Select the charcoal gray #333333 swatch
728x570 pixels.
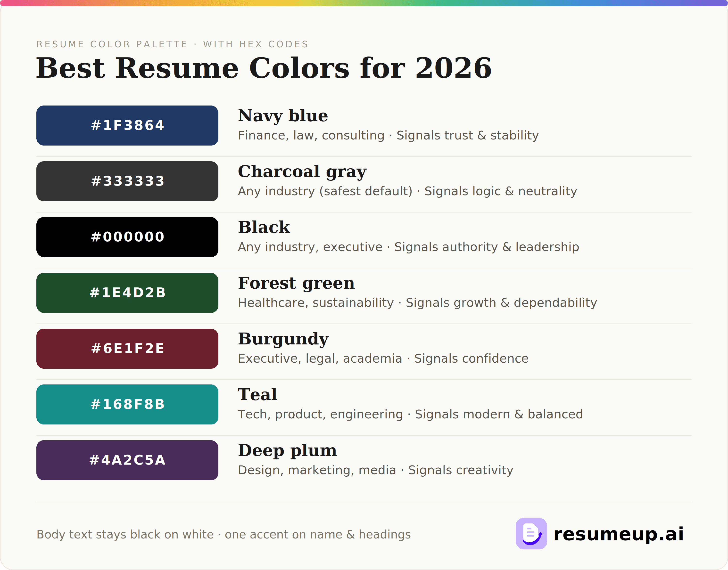127,181
